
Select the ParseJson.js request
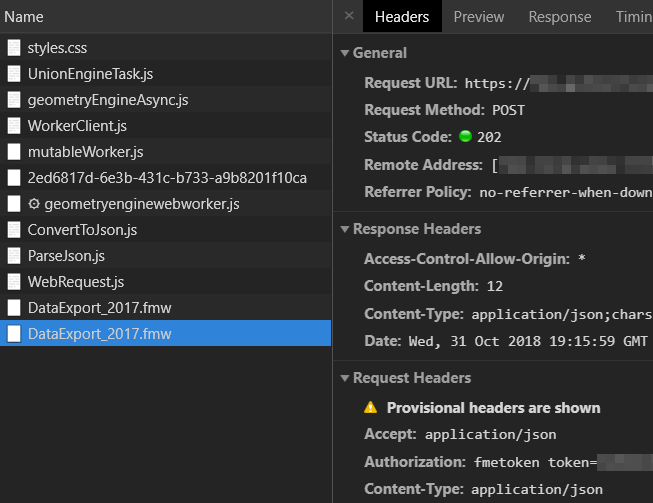[x=166, y=256]
